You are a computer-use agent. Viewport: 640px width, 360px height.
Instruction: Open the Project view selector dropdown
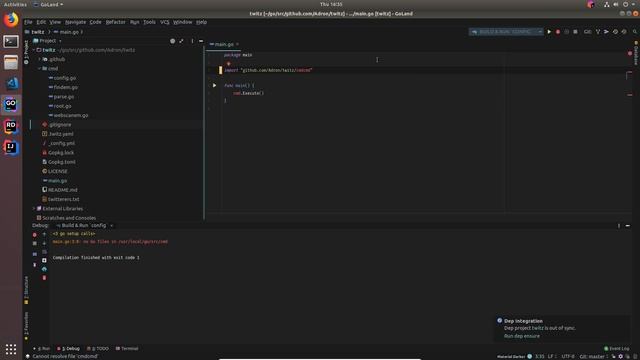47,41
